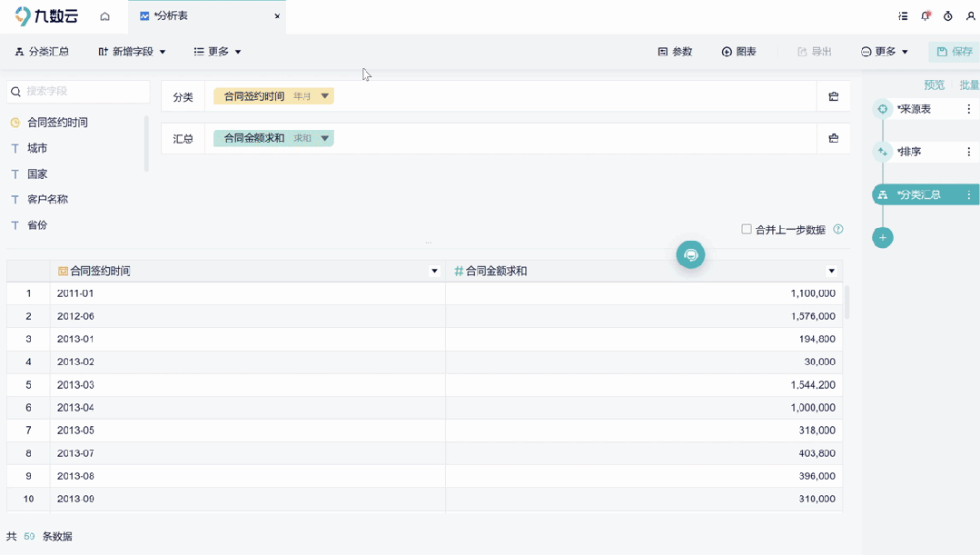The image size is (980, 555).
Task: Open the 参数 panel
Action: tap(675, 51)
